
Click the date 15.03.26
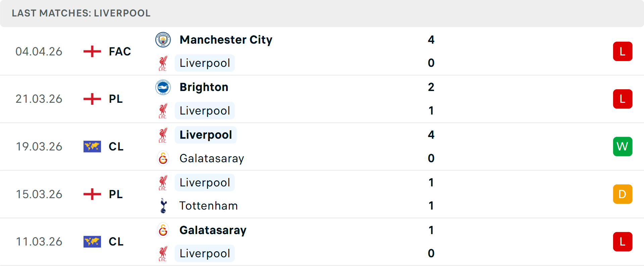tap(39, 194)
